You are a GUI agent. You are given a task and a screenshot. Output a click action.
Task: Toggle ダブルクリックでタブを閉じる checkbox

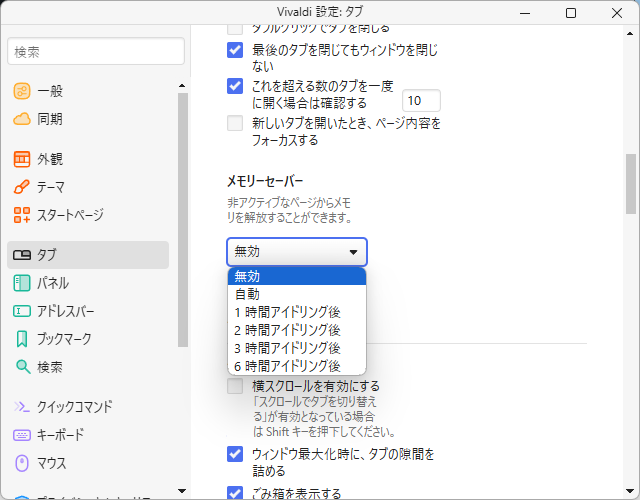(235, 29)
